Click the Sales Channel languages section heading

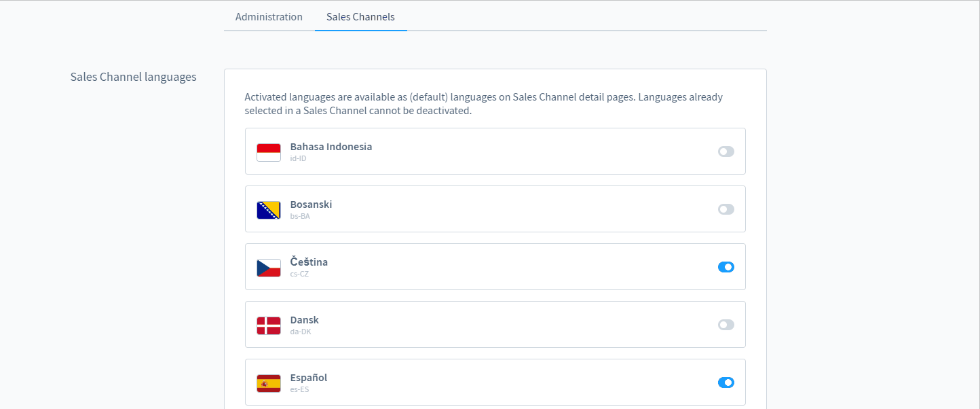pos(133,77)
